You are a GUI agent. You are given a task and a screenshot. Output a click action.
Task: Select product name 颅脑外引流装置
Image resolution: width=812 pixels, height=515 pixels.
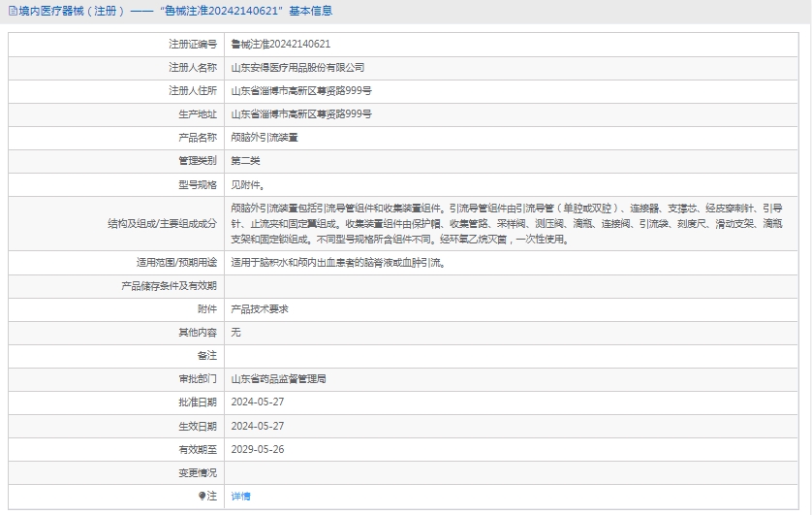point(265,138)
